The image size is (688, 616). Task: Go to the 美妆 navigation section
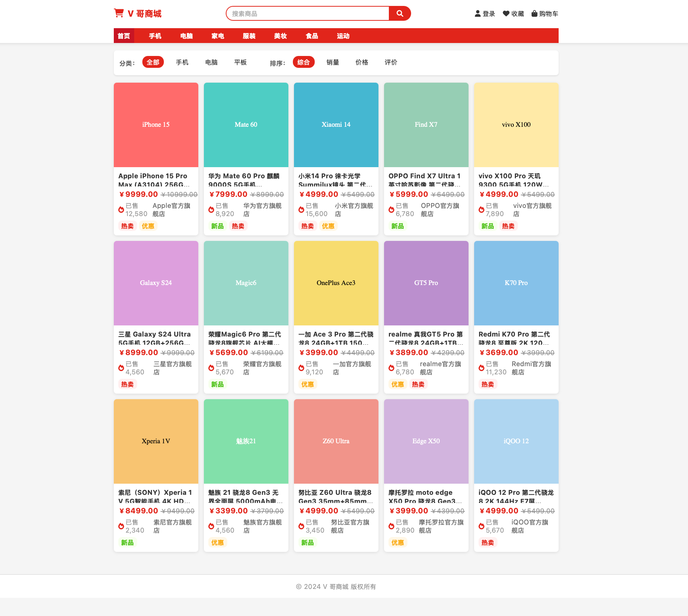281,36
